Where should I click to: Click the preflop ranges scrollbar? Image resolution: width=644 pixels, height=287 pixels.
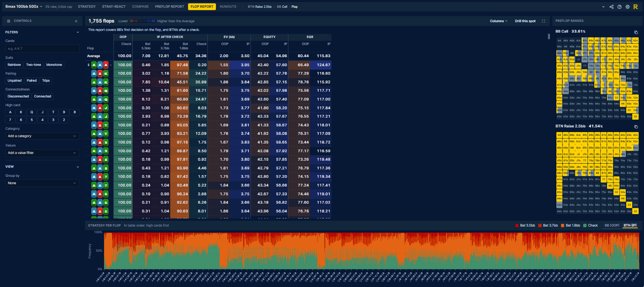click(549, 36)
